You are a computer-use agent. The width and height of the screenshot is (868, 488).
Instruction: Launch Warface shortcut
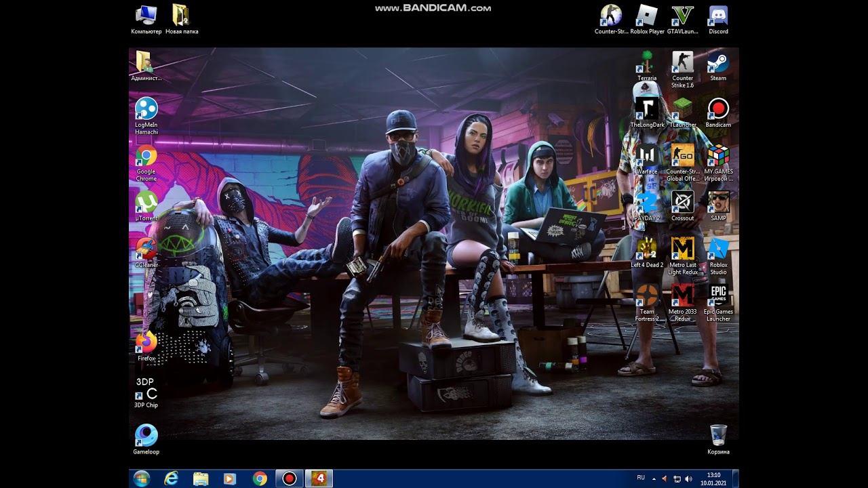(x=647, y=159)
